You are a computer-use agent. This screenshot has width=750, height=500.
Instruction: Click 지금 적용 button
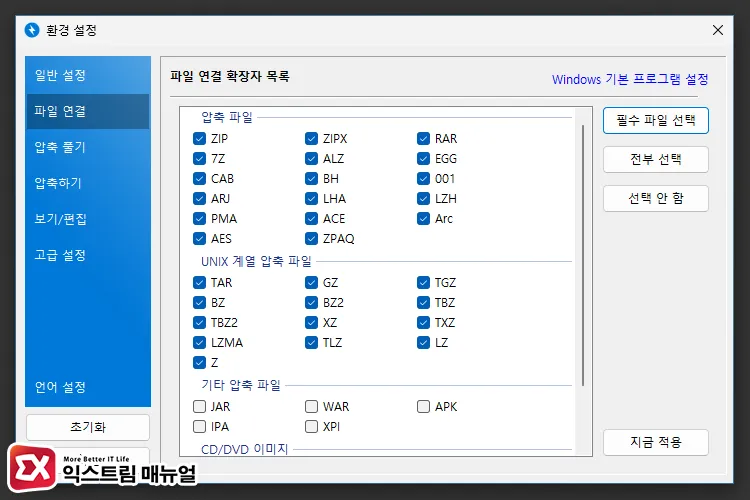tap(655, 442)
